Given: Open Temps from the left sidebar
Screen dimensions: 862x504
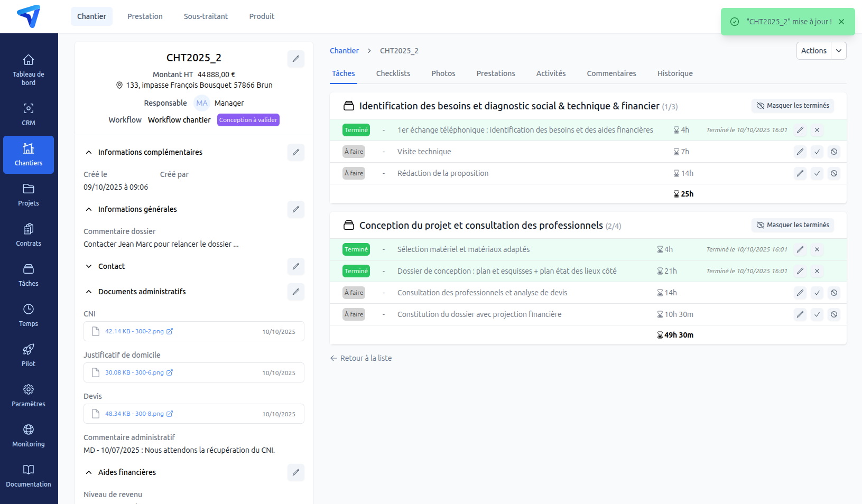Looking at the screenshot, I should [x=28, y=314].
